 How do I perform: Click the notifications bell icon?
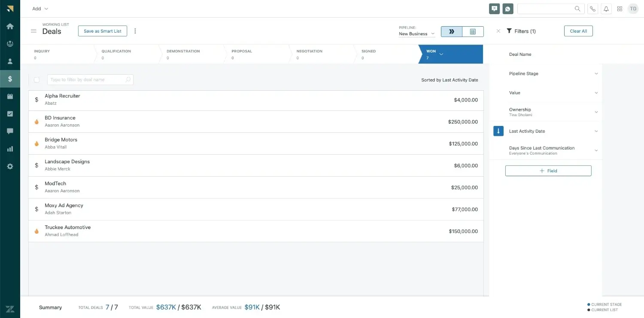tap(606, 9)
